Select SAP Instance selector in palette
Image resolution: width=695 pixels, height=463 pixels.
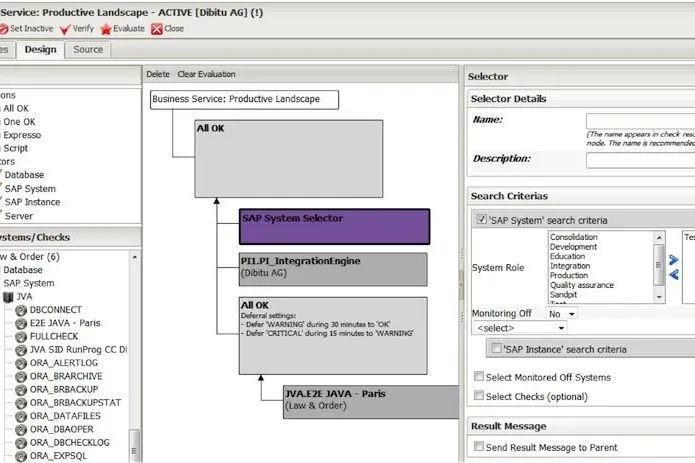tap(32, 202)
